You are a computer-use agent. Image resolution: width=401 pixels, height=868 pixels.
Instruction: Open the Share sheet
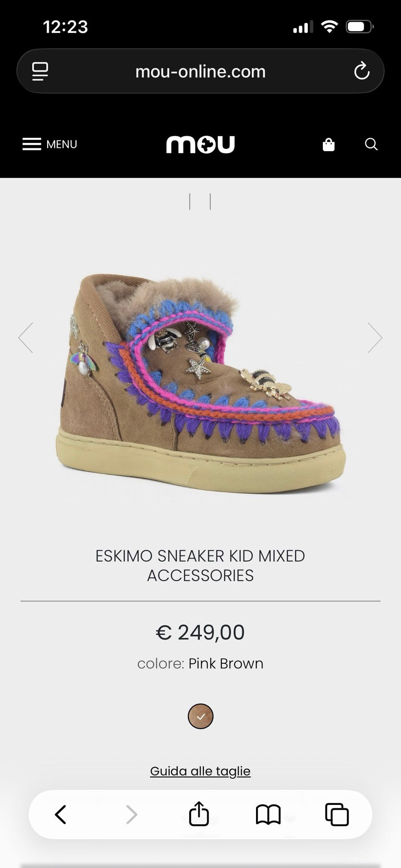199,813
